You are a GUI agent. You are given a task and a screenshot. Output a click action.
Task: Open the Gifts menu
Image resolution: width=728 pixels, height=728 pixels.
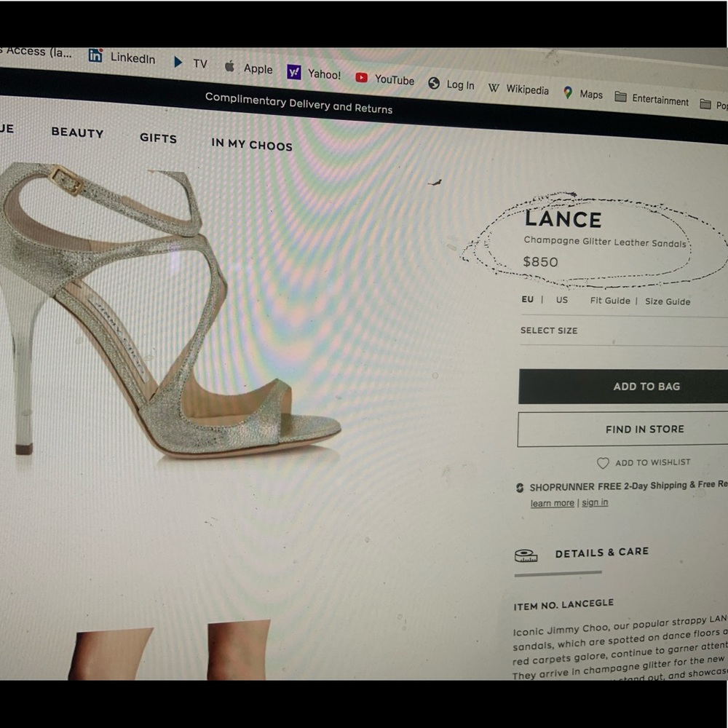(158, 138)
